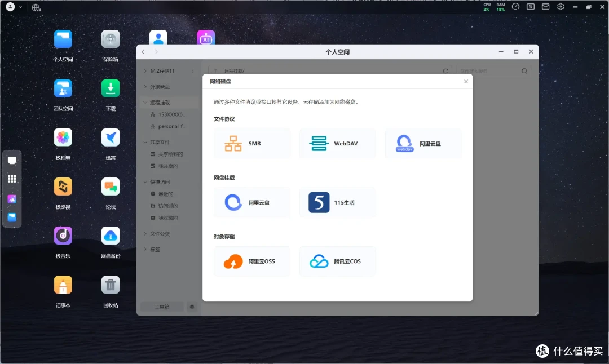
Task: Open the 团队空间 desktop icon
Action: tap(63, 88)
